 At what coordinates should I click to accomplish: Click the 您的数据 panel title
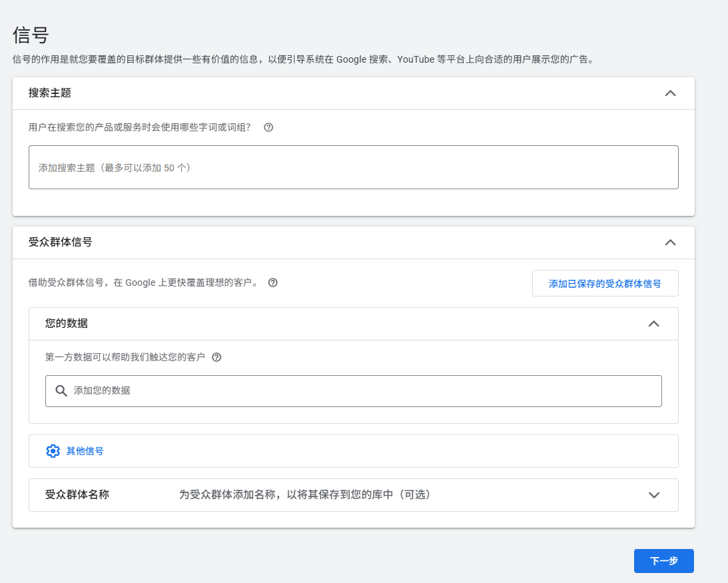click(x=67, y=324)
